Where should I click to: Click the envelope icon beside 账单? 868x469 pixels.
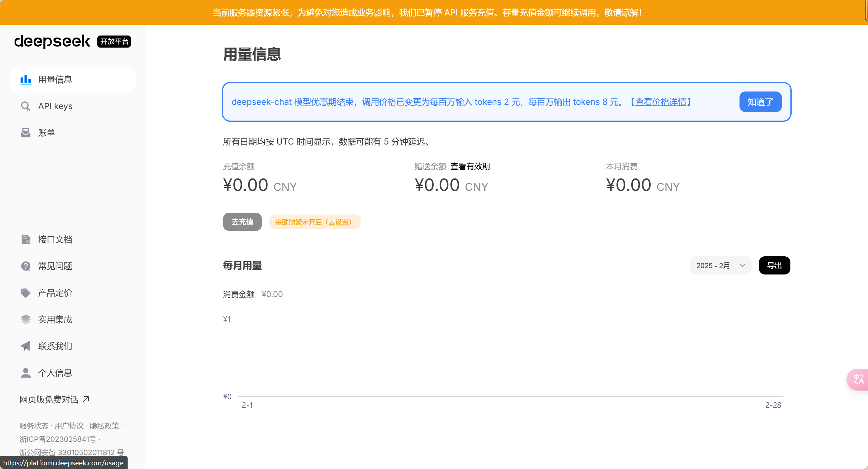[x=25, y=133]
